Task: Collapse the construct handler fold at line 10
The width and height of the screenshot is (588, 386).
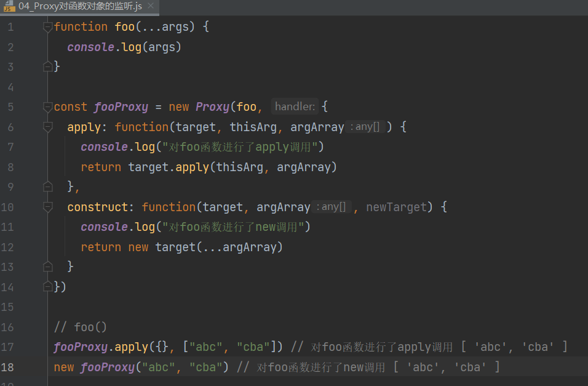Action: pos(47,207)
